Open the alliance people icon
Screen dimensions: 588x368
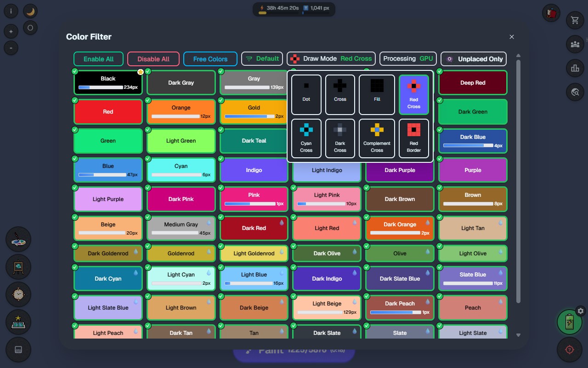[x=575, y=44]
